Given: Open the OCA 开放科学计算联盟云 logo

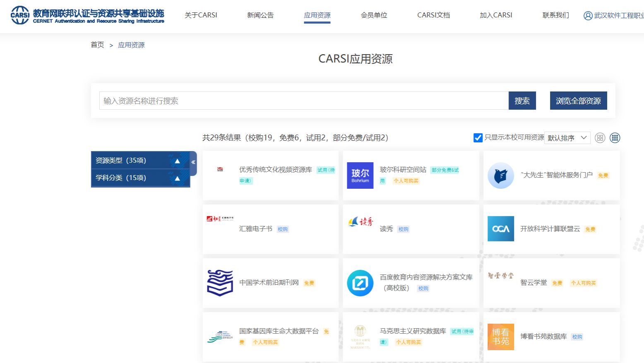Looking at the screenshot, I should pos(500,229).
